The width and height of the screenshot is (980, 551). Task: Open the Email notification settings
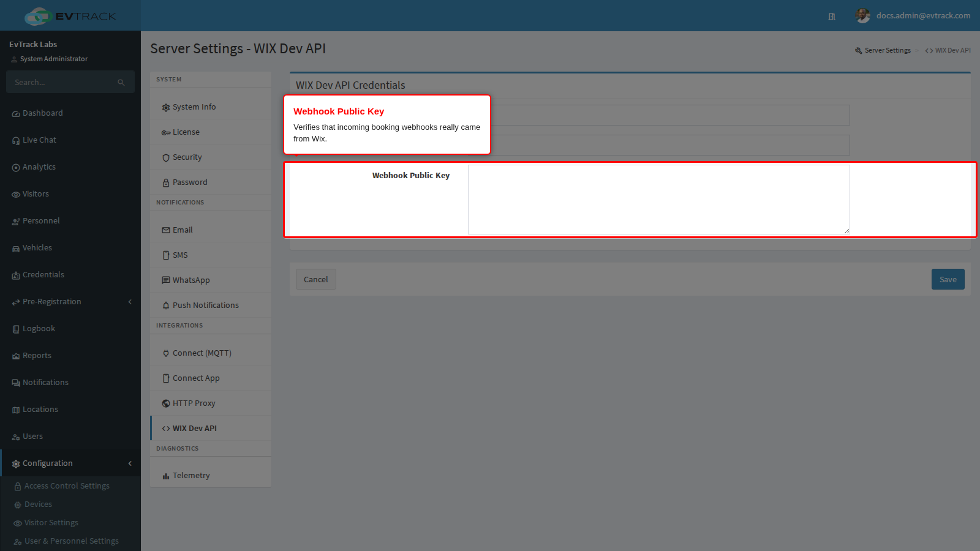pyautogui.click(x=211, y=230)
